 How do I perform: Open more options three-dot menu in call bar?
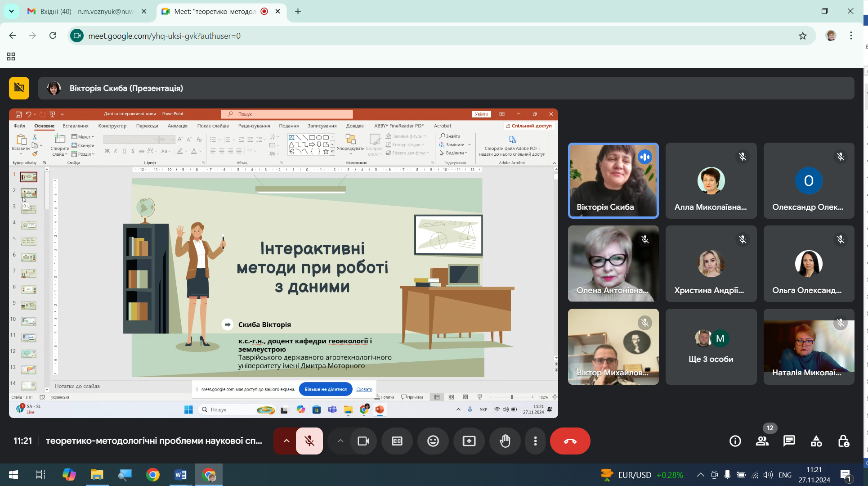coord(535,441)
